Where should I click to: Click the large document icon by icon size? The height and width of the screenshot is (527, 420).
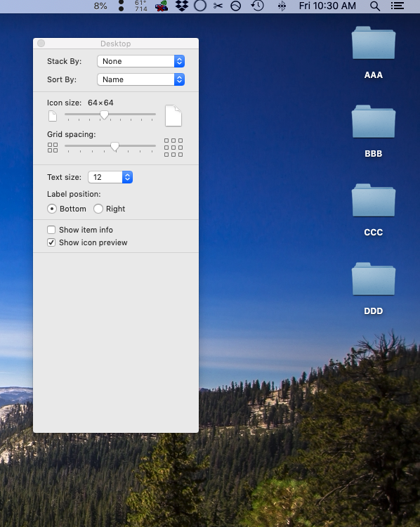173,116
